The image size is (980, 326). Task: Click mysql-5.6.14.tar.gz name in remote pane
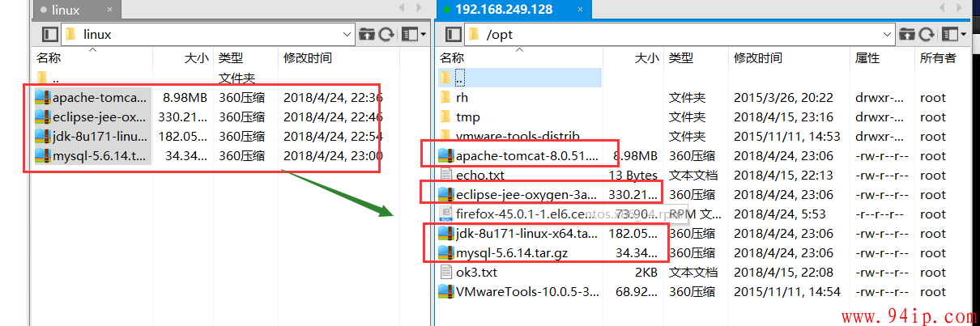point(512,252)
